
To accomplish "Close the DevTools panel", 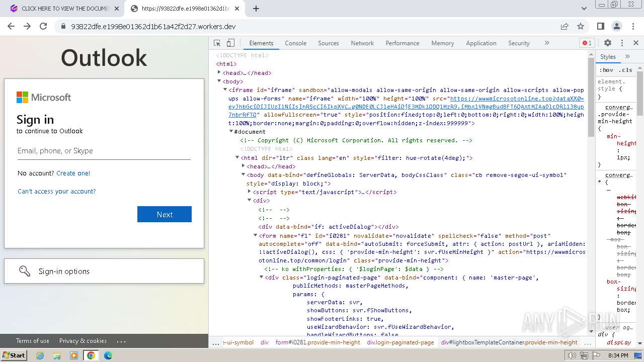I will point(636,43).
